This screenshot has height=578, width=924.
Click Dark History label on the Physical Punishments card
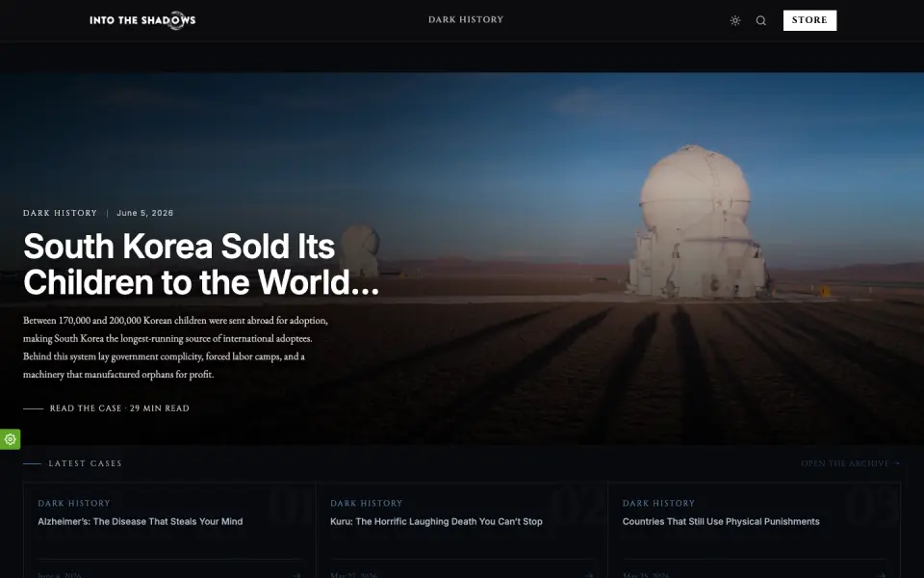pyautogui.click(x=658, y=503)
